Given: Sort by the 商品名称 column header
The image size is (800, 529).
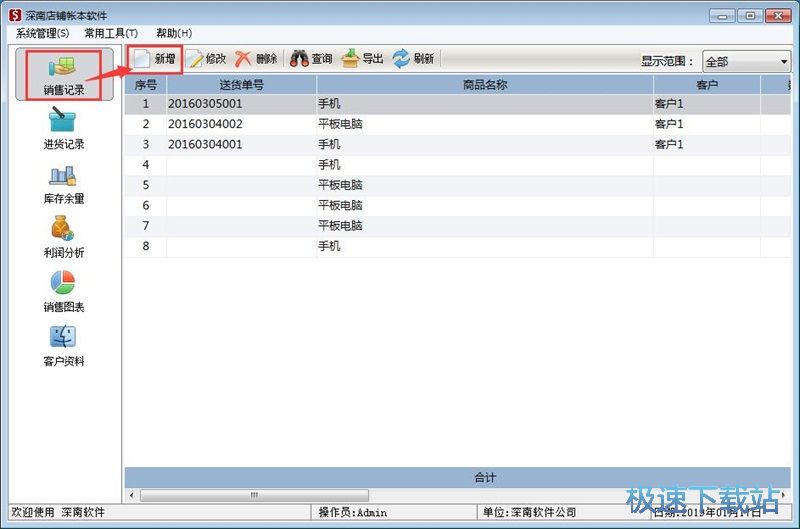Looking at the screenshot, I should click(485, 85).
